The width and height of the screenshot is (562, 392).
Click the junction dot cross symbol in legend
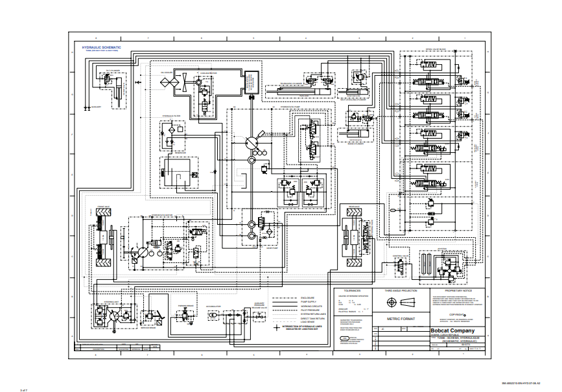(276, 327)
